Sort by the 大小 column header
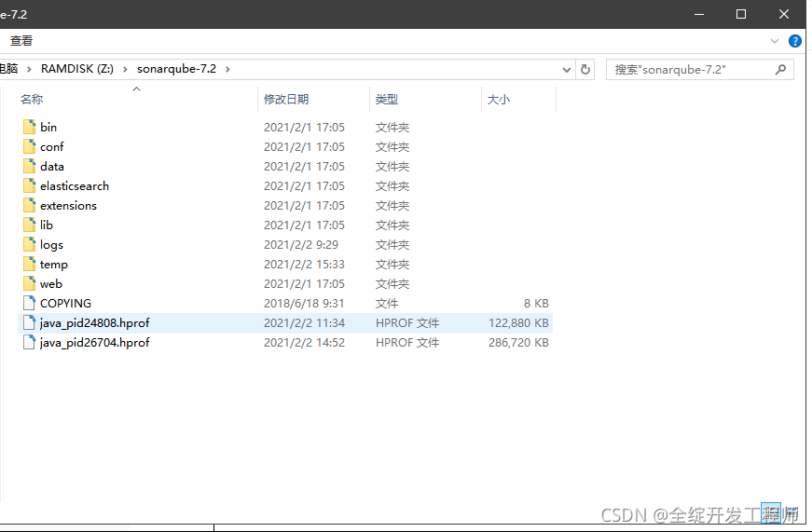The width and height of the screenshot is (812, 532). pyautogui.click(x=498, y=100)
